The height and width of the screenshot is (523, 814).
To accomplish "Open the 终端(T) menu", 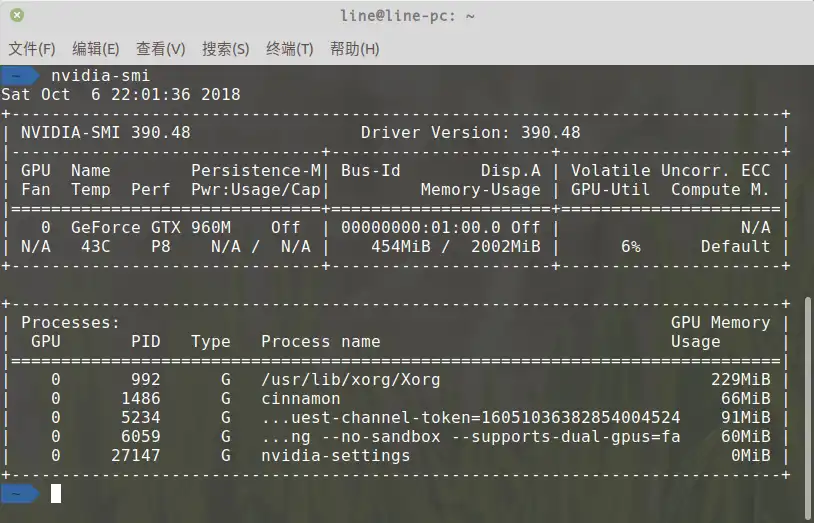I will pos(290,49).
